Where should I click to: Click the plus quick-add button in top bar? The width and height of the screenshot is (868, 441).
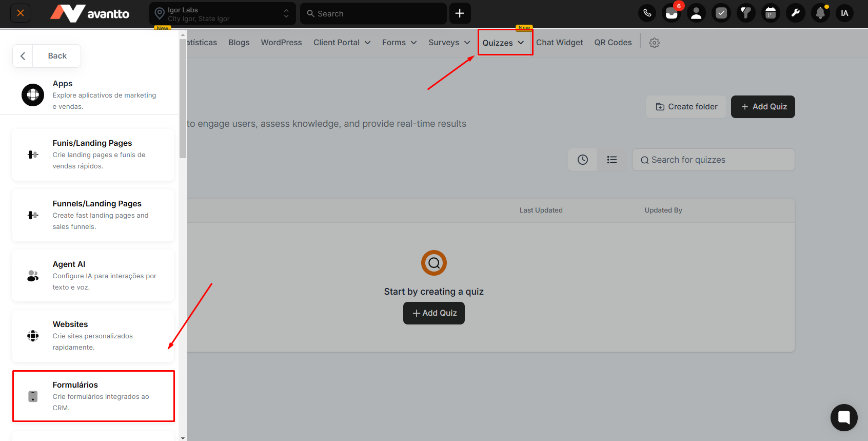(460, 13)
